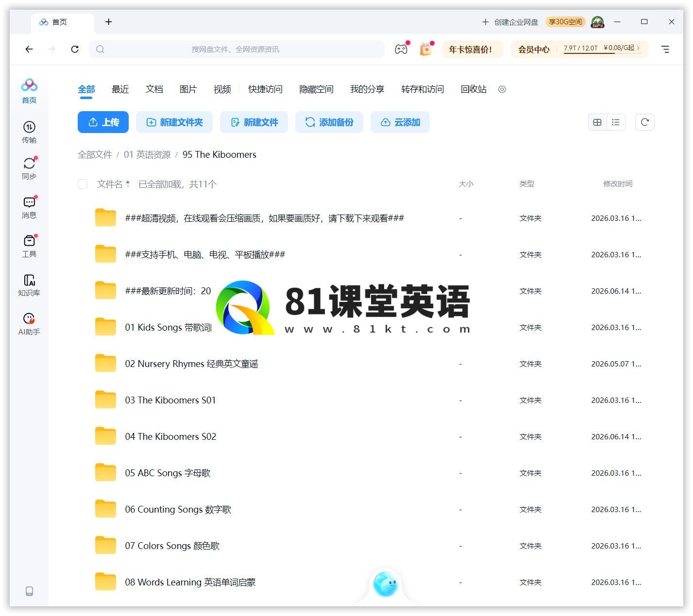Open the 同步 sync section
This screenshot has width=693, height=616.
click(29, 168)
